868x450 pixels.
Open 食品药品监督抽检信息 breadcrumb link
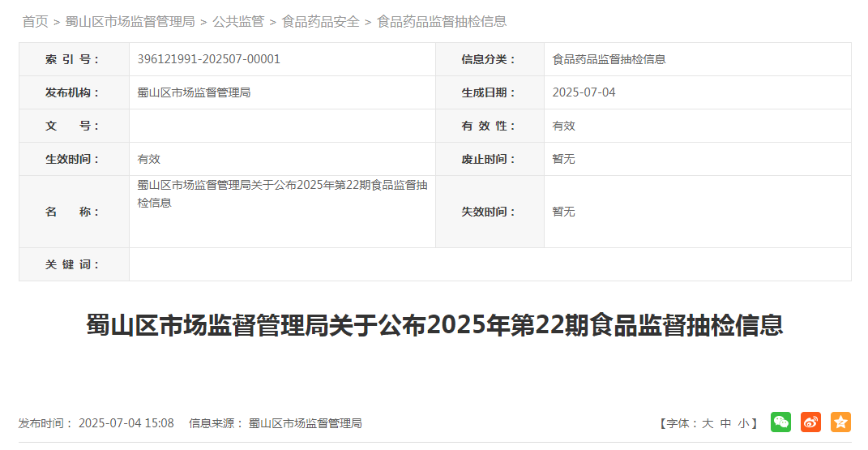[442, 22]
